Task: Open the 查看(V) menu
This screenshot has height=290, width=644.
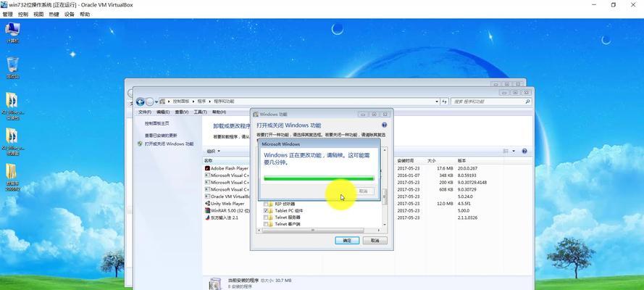Action: (182, 112)
